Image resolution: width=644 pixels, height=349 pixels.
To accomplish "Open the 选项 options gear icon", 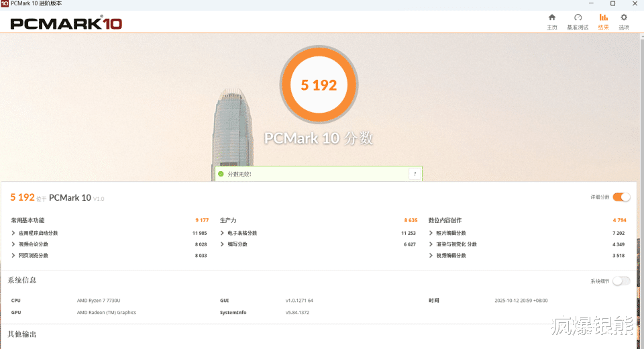I will point(624,21).
